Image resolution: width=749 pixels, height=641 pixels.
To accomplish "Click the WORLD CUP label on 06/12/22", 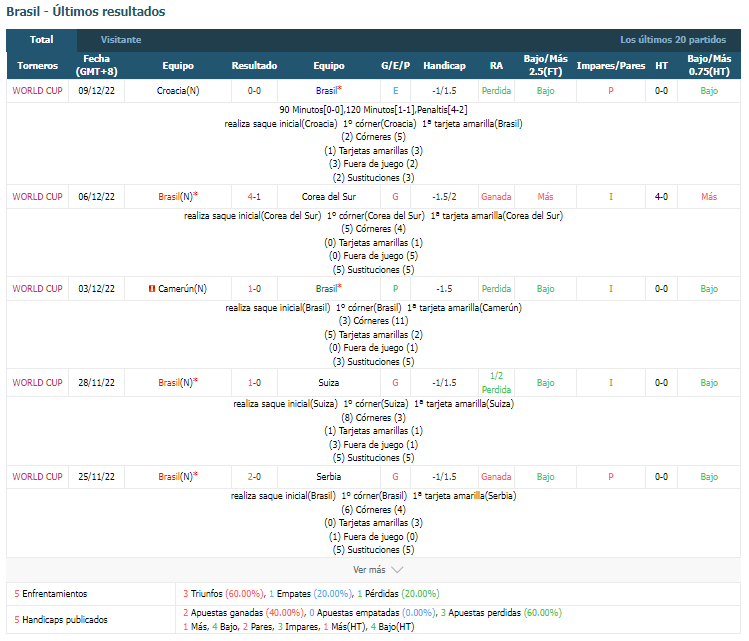I will pyautogui.click(x=37, y=197).
